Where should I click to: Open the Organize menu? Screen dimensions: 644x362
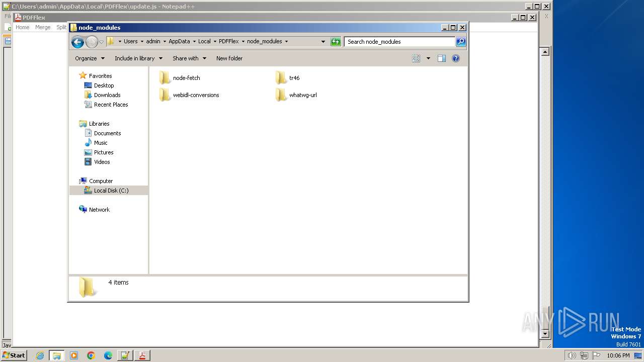coord(90,58)
